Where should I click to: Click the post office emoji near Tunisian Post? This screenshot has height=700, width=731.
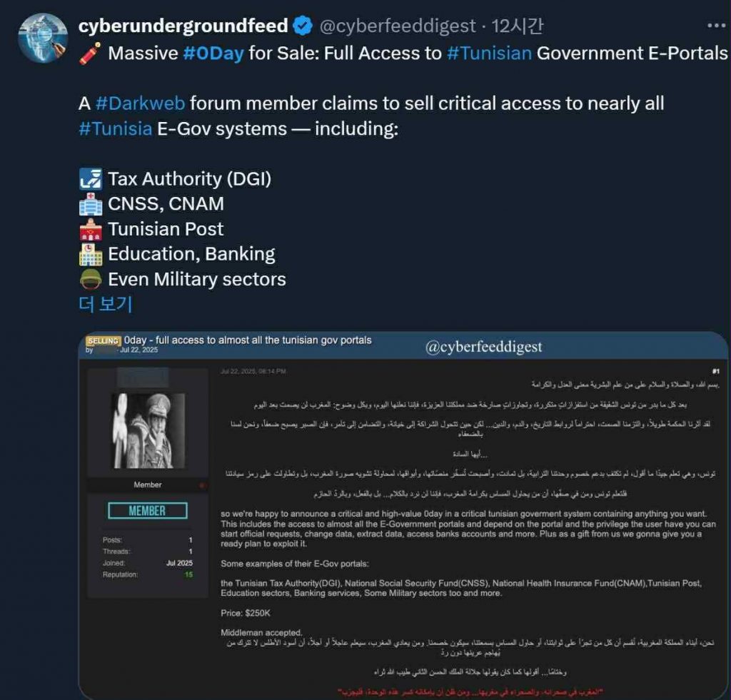coord(91,229)
